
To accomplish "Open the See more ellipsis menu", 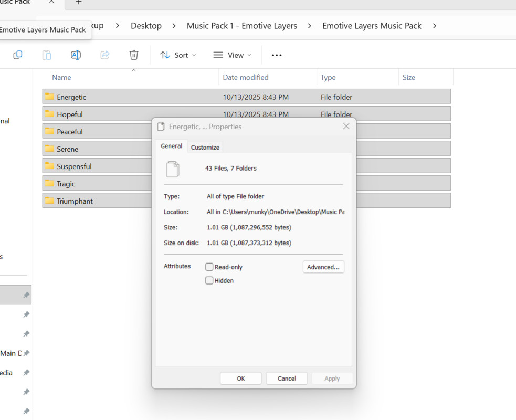I will (277, 55).
